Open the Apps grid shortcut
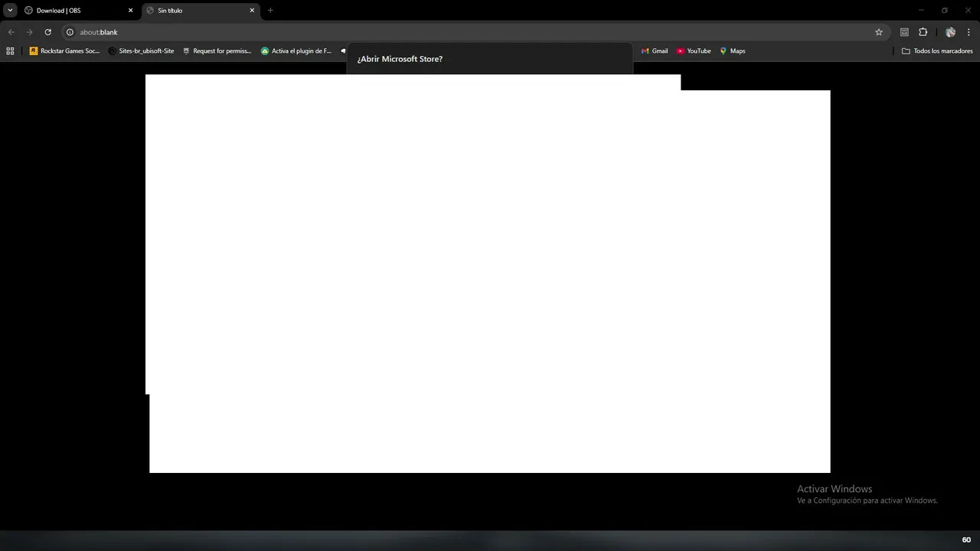This screenshot has height=551, width=980. (10, 51)
